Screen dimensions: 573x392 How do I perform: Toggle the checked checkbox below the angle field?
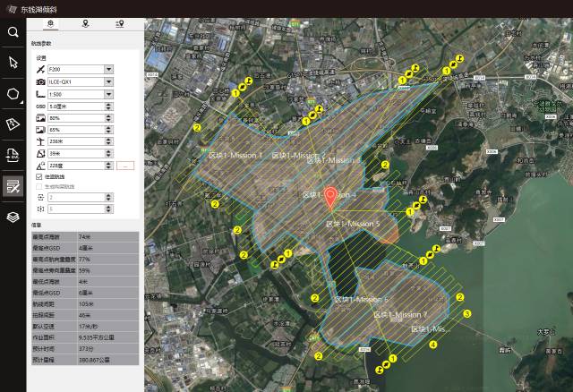(x=38, y=177)
